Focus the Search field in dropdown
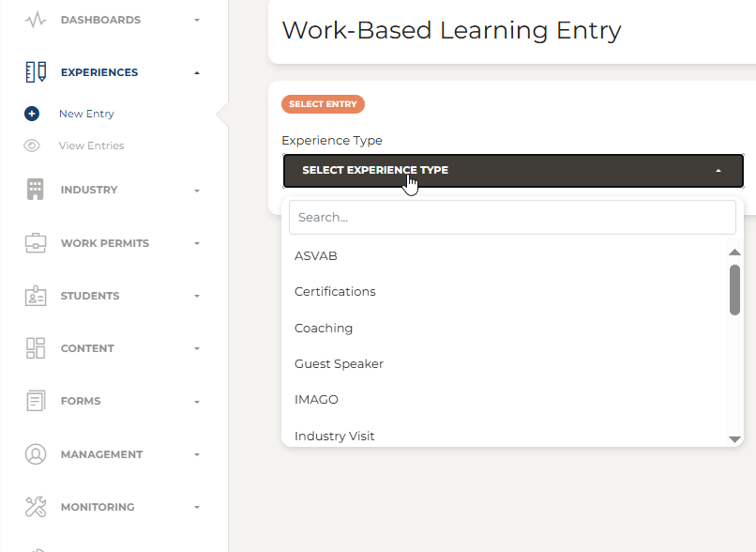Viewport: 756px width, 552px height. pyautogui.click(x=512, y=218)
